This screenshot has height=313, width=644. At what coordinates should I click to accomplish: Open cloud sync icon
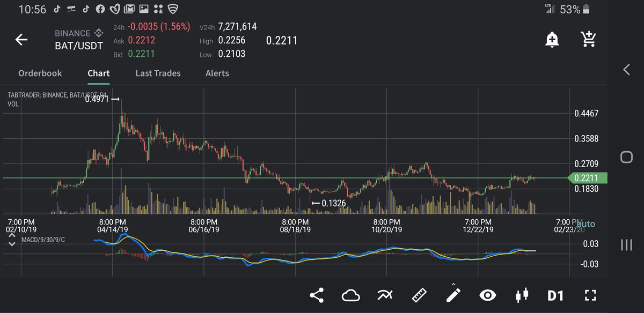pos(350,295)
